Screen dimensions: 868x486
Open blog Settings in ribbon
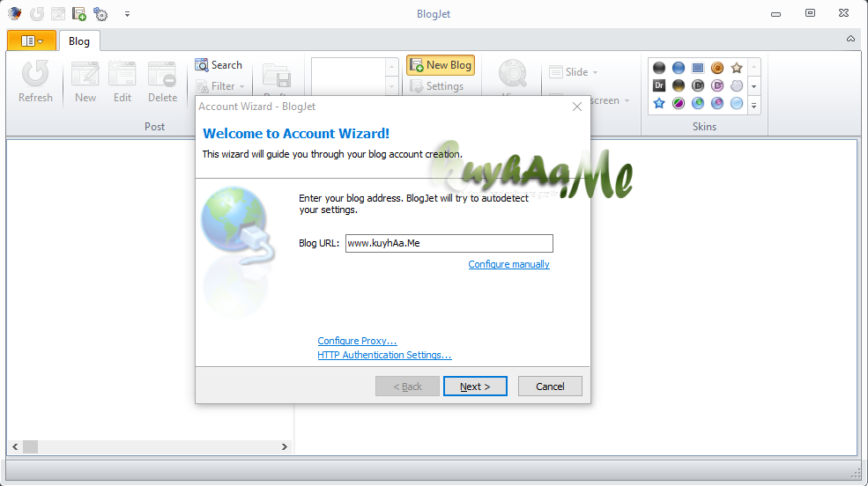click(x=437, y=86)
